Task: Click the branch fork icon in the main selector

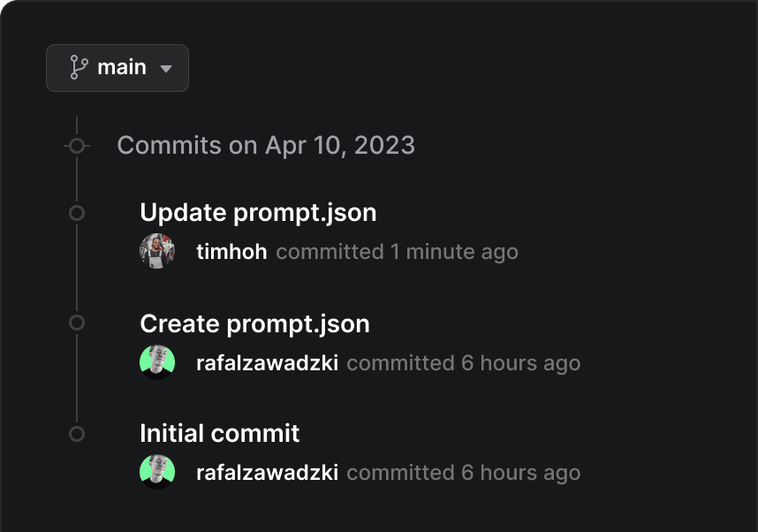Action: coord(80,67)
